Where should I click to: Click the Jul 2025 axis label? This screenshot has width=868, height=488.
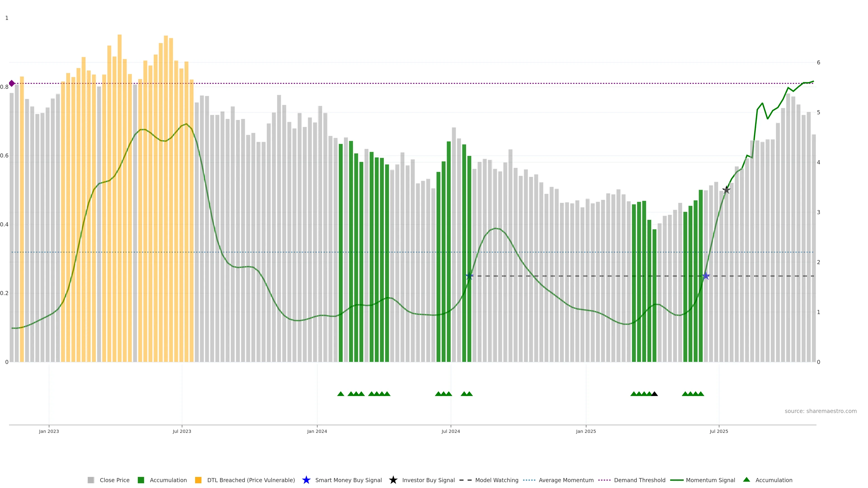719,431
